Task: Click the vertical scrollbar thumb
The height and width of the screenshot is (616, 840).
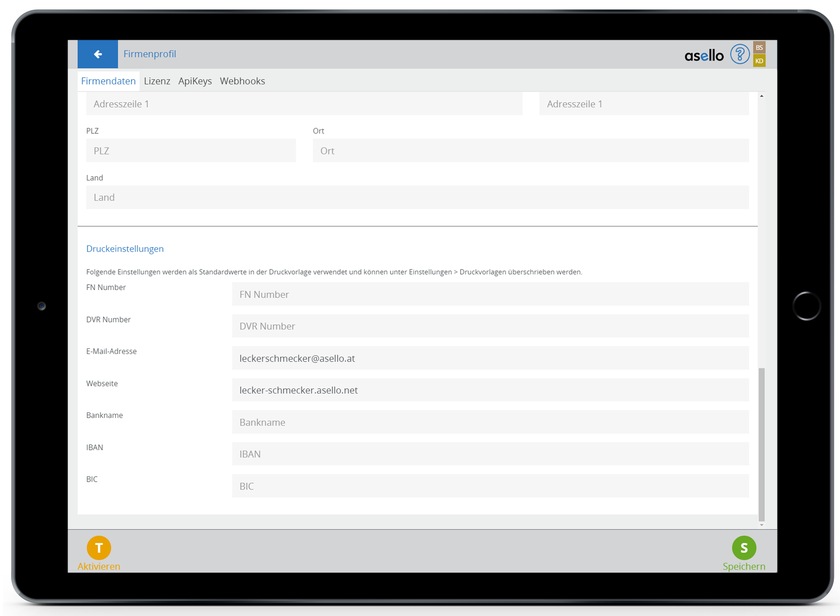Action: pos(761,444)
